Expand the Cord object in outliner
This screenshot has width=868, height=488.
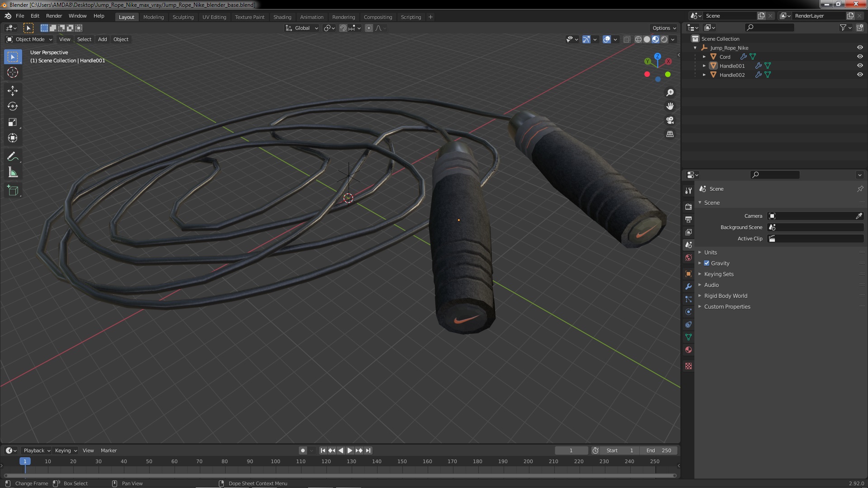(x=704, y=56)
